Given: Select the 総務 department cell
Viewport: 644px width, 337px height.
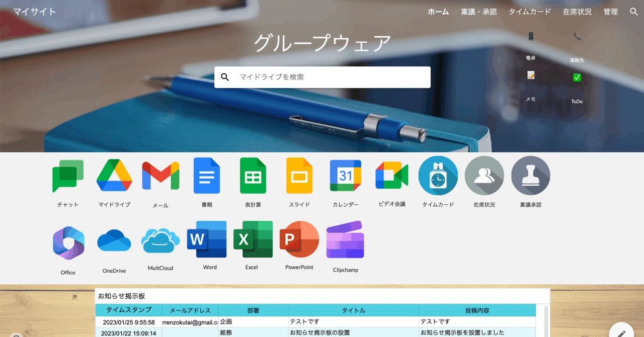Looking at the screenshot, I should coord(253,333).
